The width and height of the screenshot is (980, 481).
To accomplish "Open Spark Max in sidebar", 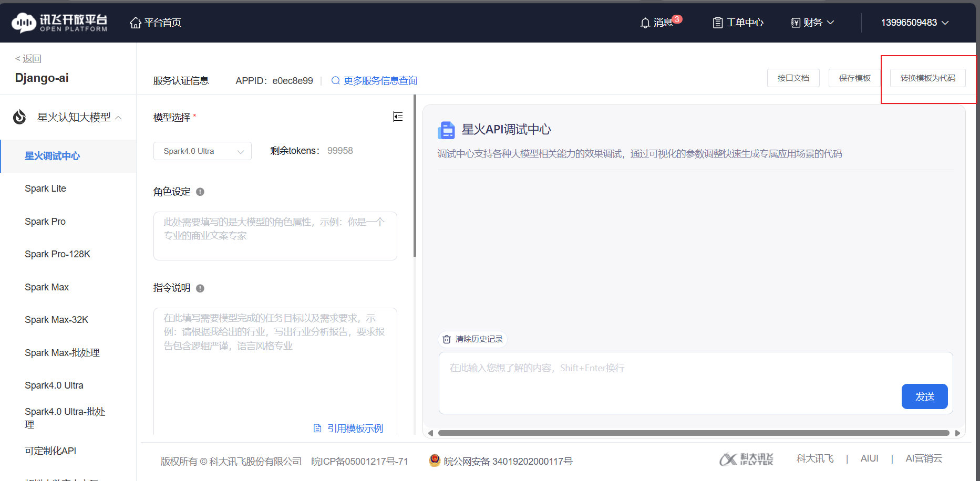I will coord(47,287).
